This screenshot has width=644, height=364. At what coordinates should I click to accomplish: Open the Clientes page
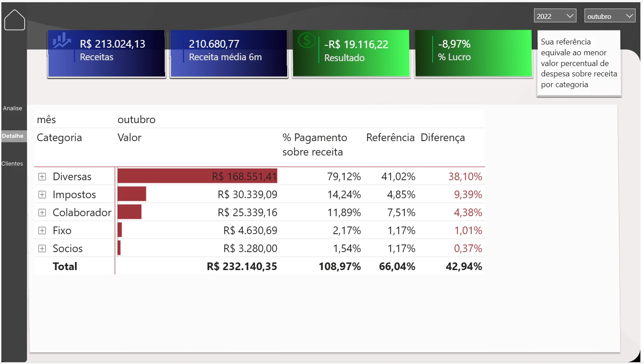13,164
